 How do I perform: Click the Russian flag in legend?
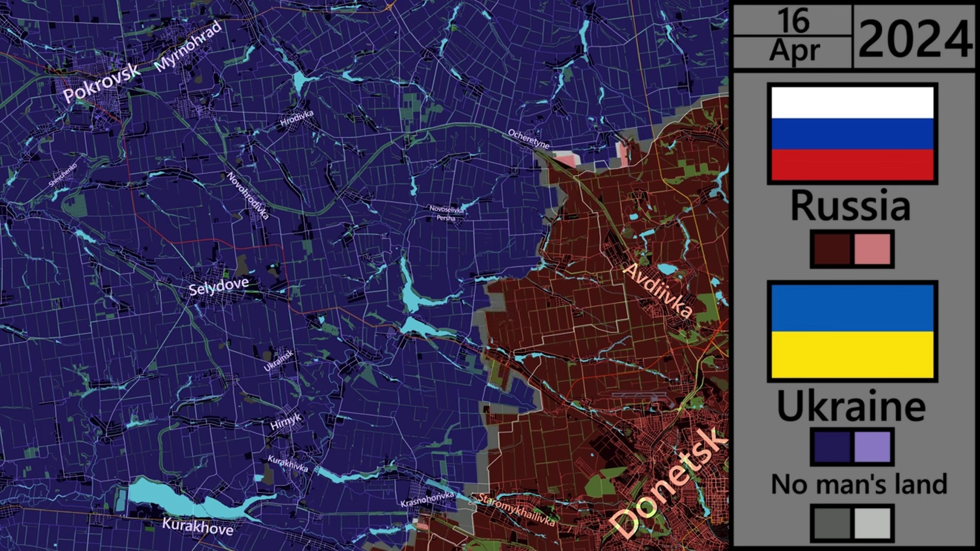pyautogui.click(x=852, y=134)
